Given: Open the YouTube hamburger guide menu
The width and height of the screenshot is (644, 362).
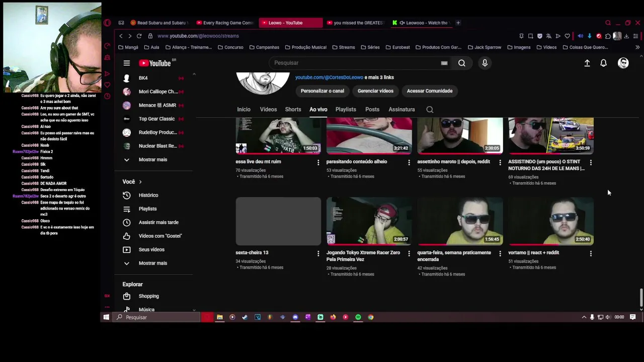Looking at the screenshot, I should [127, 63].
